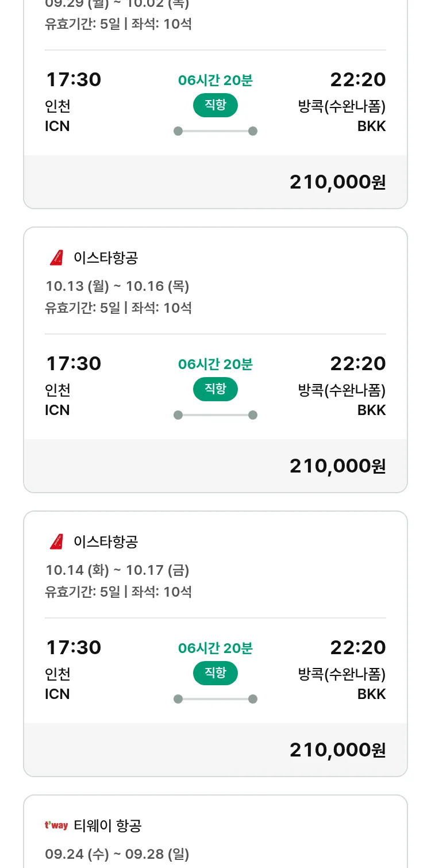Tap the 22:20 arrival time on the 10.14 flight
431x868 pixels.
tap(357, 648)
